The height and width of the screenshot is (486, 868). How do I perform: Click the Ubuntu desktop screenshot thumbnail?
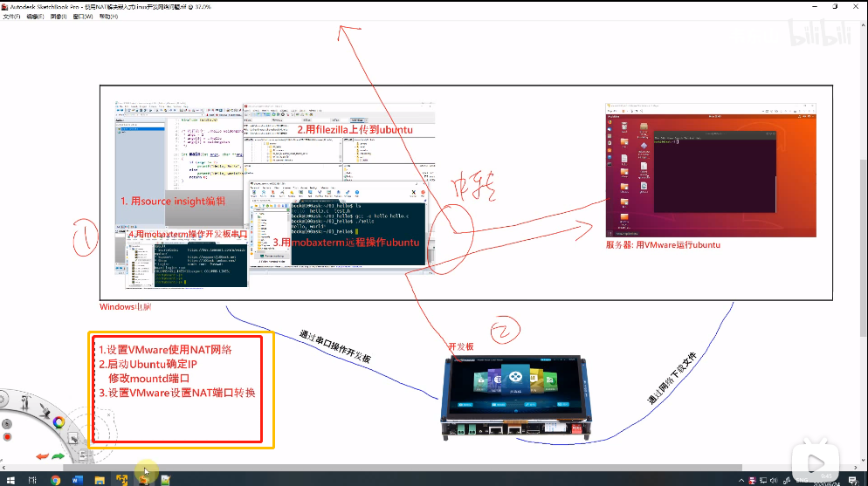[x=711, y=170]
